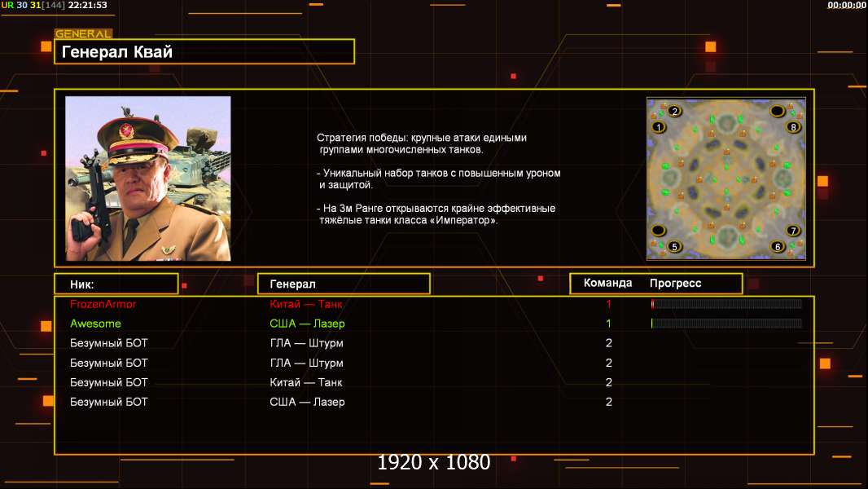Screen dimensions: 868x489
Task: Click the 'Команда' column header
Action: pyautogui.click(x=607, y=283)
